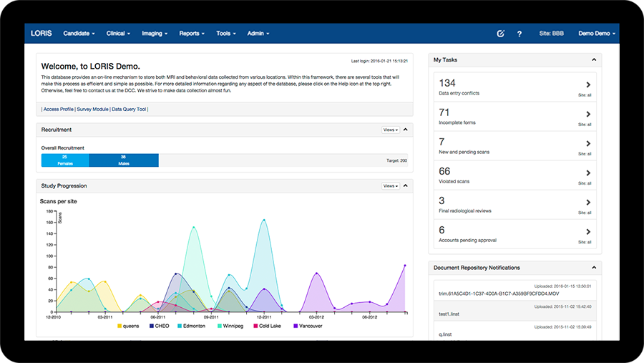
Task: Click chevron for Incomplete forms
Action: (589, 115)
